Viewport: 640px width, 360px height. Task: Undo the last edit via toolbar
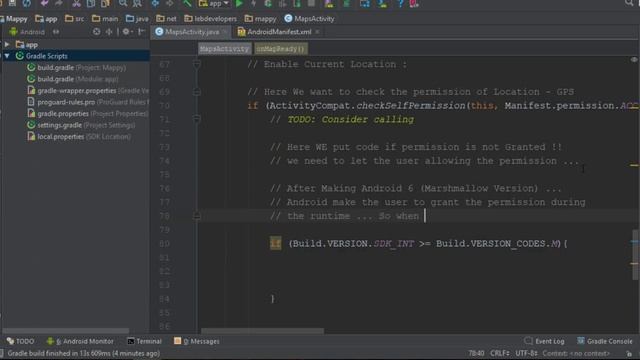point(44,3)
